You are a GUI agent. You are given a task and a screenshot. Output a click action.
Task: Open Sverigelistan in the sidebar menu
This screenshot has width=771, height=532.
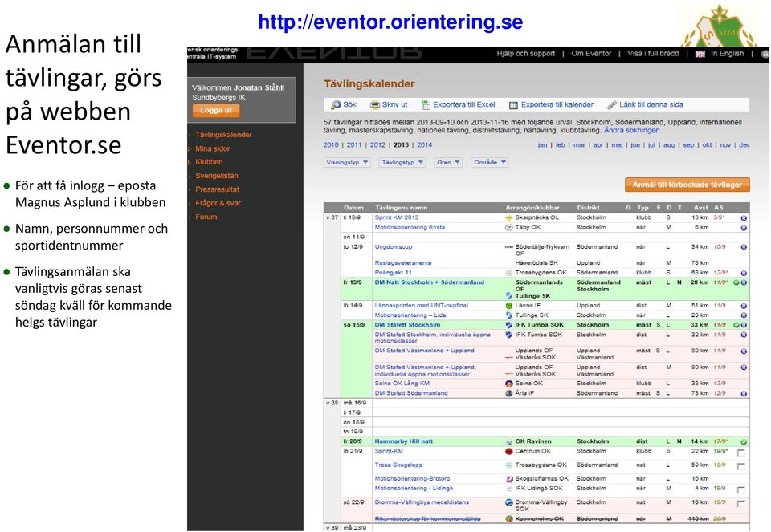coord(216,176)
